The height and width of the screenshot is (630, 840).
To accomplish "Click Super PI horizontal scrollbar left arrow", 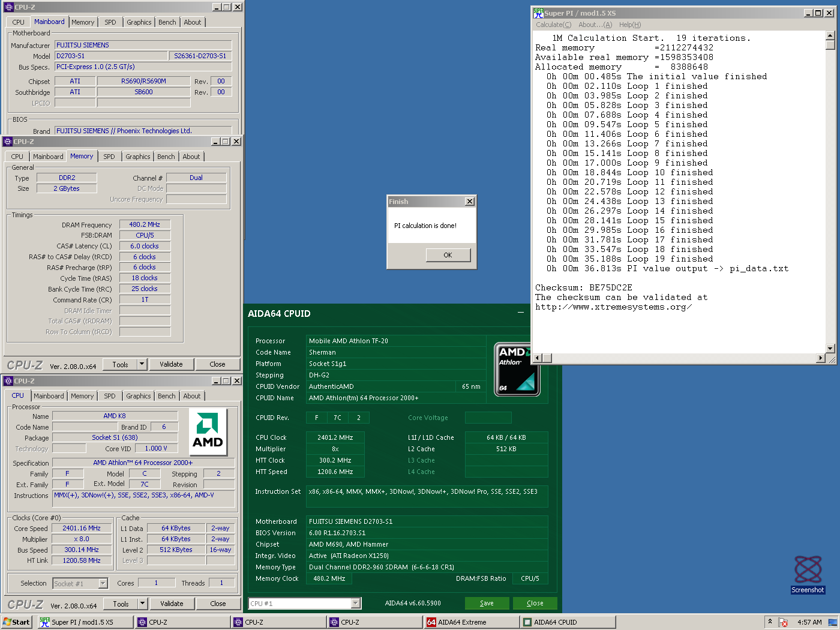I will [x=538, y=358].
